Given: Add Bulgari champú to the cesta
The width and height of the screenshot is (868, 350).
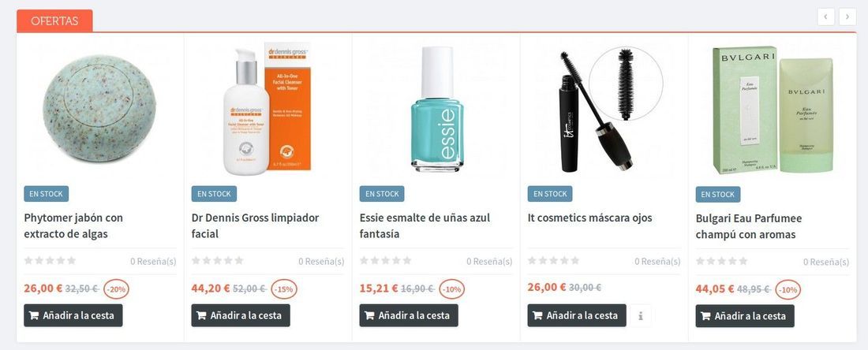Looking at the screenshot, I should pos(745,316).
